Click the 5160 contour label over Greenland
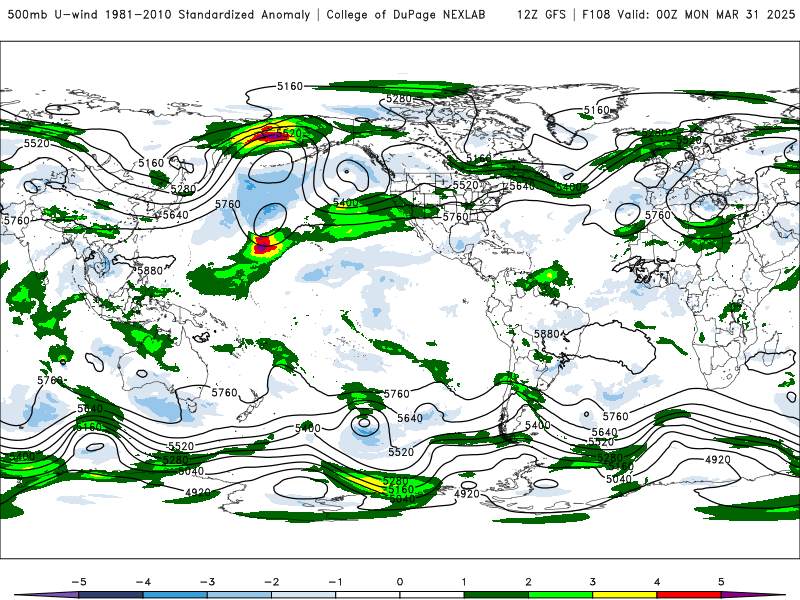Screen dimensions: 800x600 tap(596, 110)
